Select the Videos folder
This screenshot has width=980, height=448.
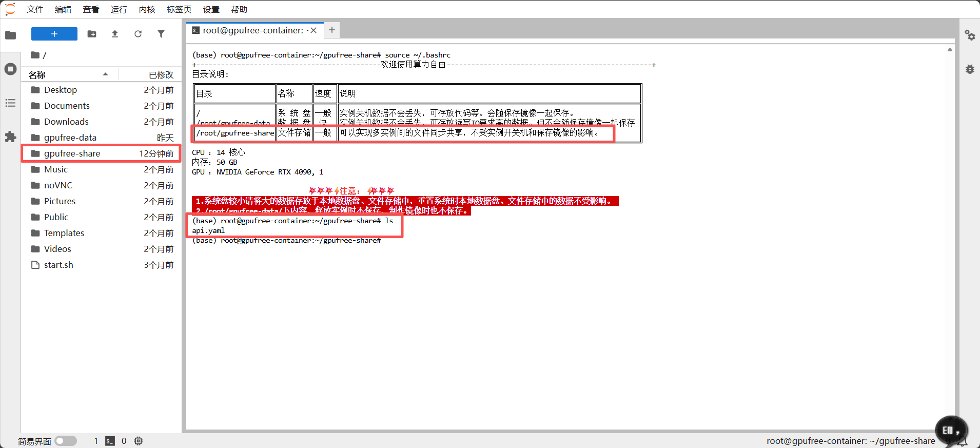[102, 249]
